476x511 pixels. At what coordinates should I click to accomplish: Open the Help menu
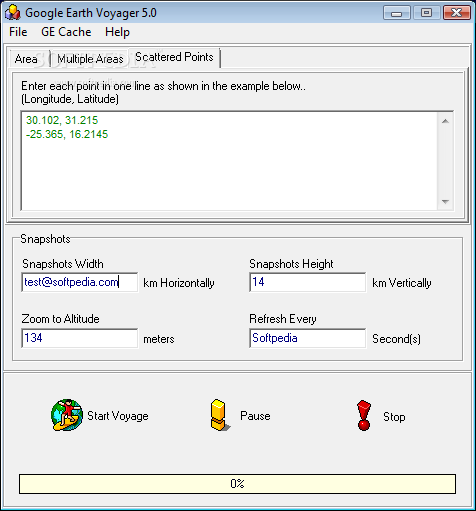[x=117, y=32]
